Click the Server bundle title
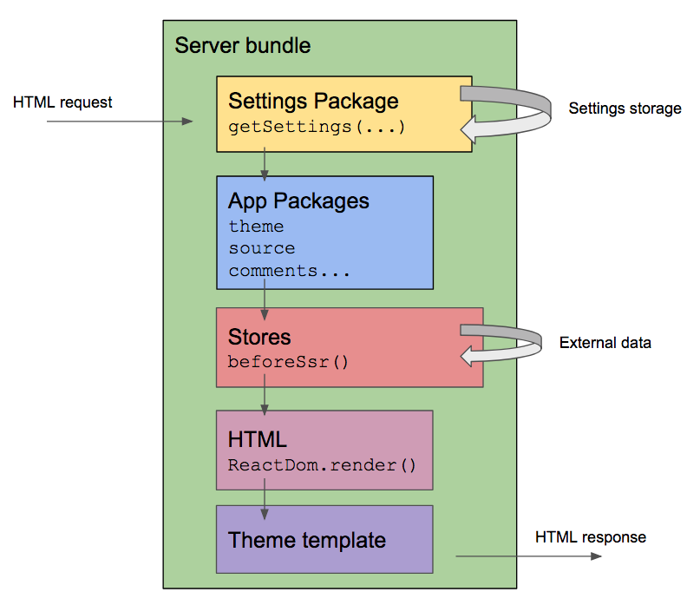This screenshot has width=700, height=605. point(242,45)
